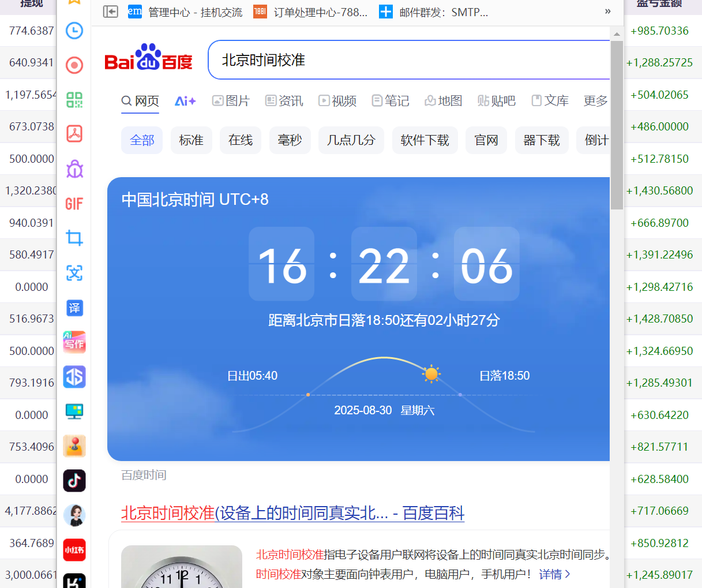Open the clock history sidebar icon
Viewport: 702px width, 588px height.
pyautogui.click(x=74, y=31)
